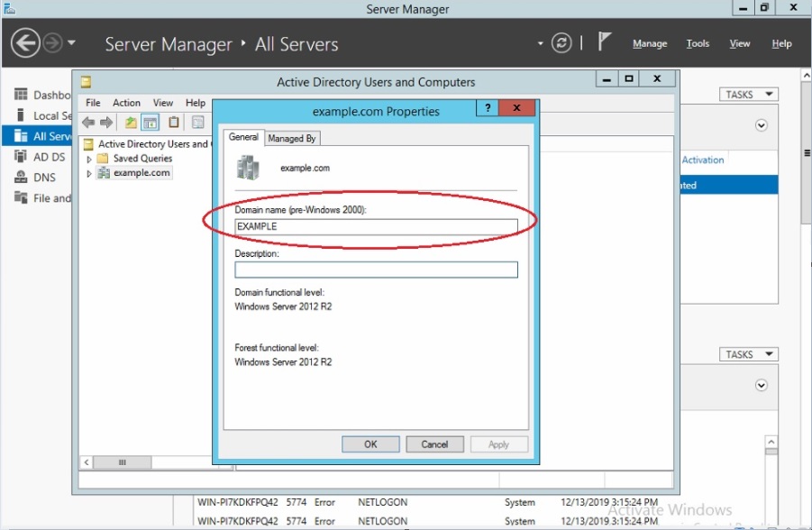Switch to the General tab

[243, 137]
